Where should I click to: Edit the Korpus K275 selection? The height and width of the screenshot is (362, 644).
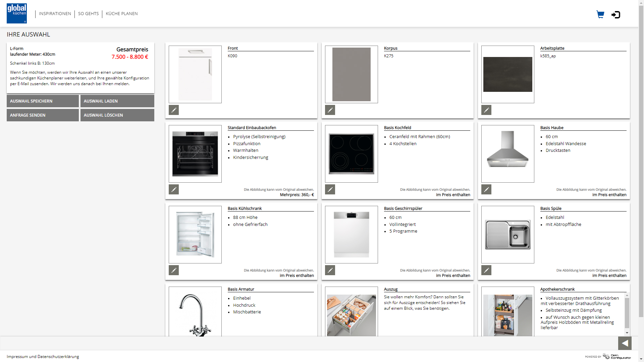[330, 110]
